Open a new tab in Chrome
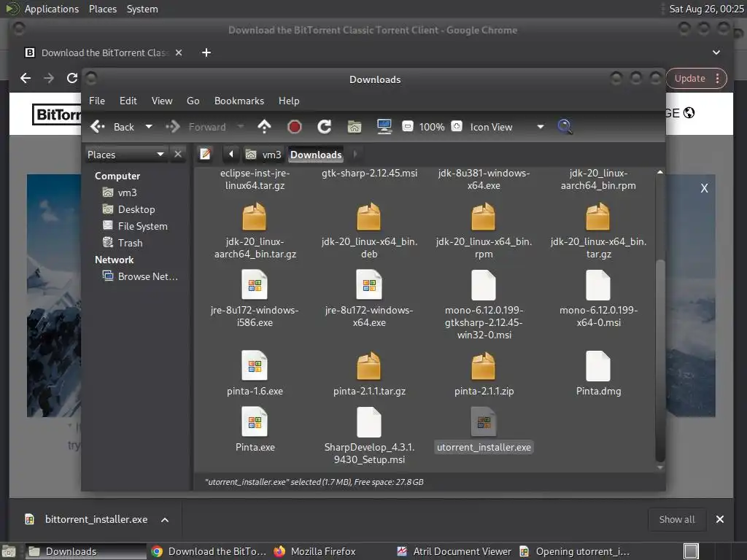The width and height of the screenshot is (747, 560). (x=206, y=52)
